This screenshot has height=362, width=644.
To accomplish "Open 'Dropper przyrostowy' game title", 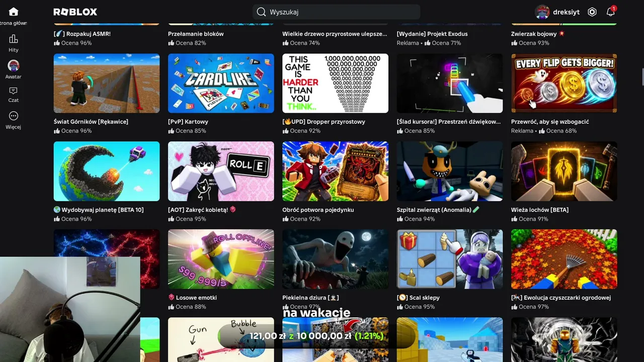I will coord(324,122).
